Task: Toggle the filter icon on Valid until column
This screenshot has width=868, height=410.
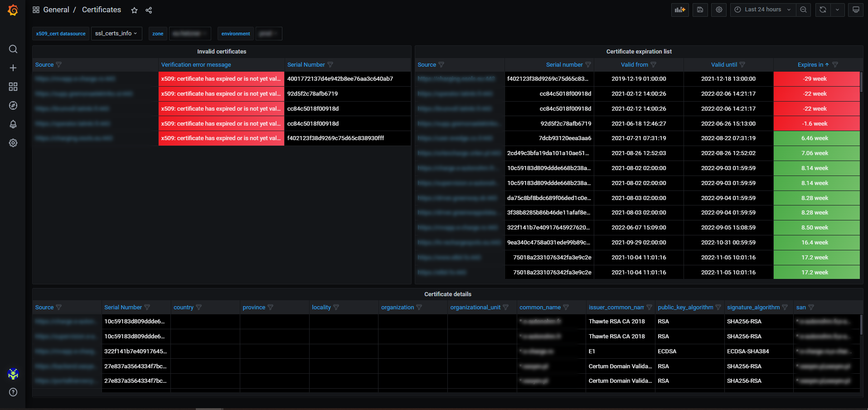Action: pos(742,65)
